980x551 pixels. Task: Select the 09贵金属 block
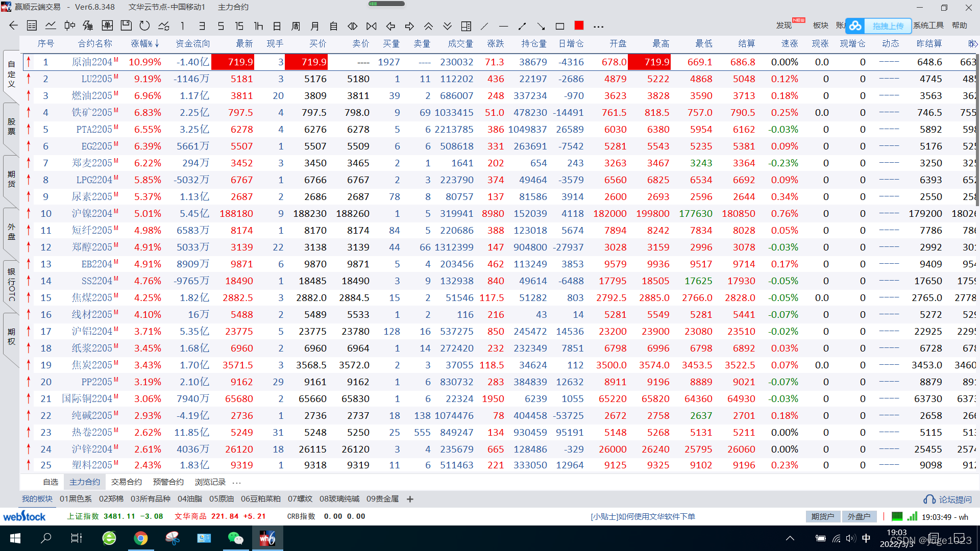(383, 499)
